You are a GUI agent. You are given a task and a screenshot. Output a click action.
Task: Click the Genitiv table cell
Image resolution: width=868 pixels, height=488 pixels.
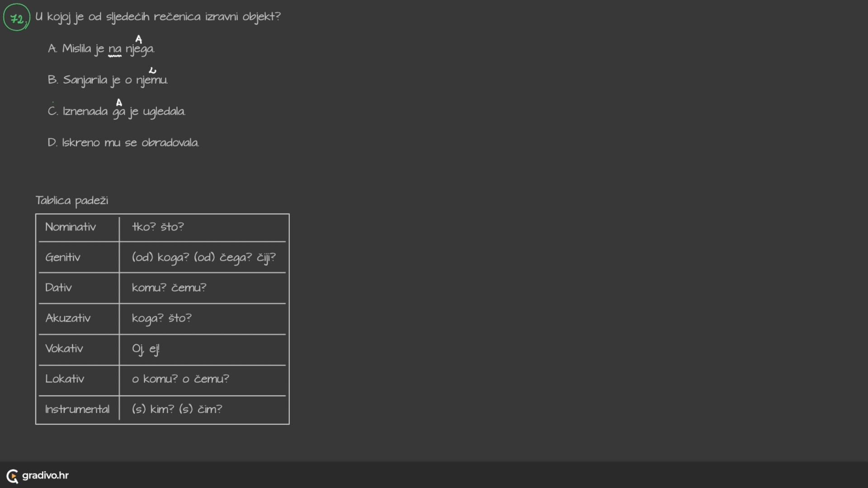[63, 258]
